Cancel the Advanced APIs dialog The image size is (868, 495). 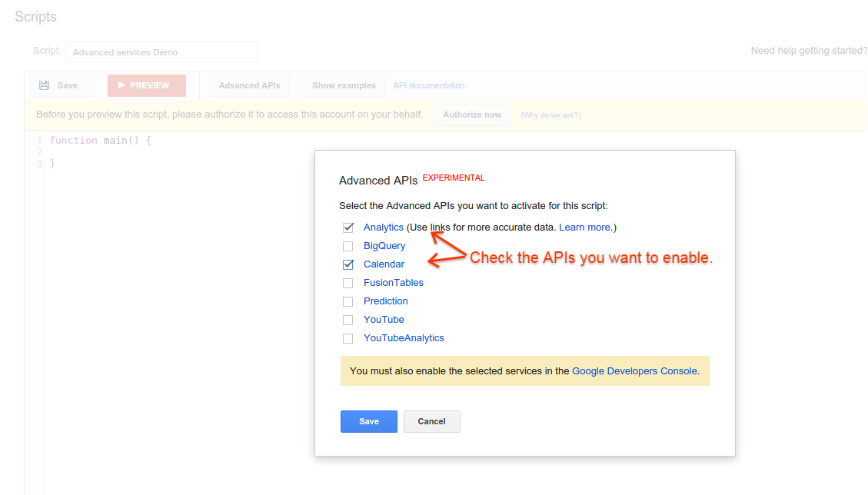431,421
